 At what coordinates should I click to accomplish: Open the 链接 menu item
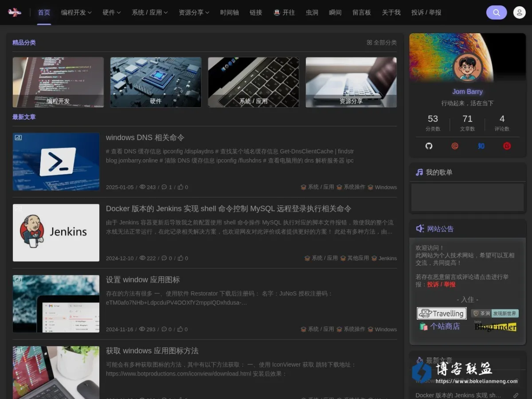[256, 12]
